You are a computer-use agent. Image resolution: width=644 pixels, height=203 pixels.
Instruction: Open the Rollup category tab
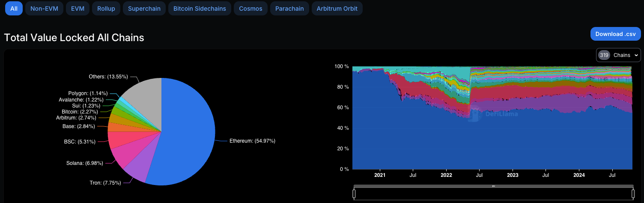[x=106, y=9]
